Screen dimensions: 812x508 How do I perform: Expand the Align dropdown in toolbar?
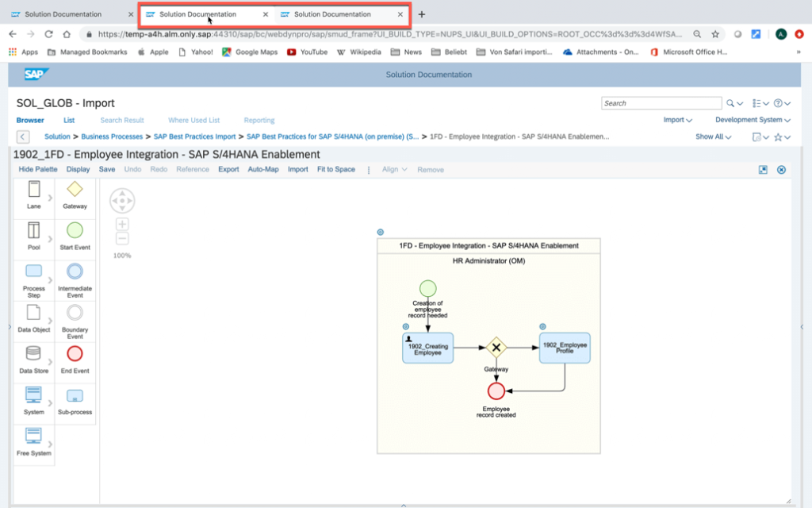click(395, 170)
